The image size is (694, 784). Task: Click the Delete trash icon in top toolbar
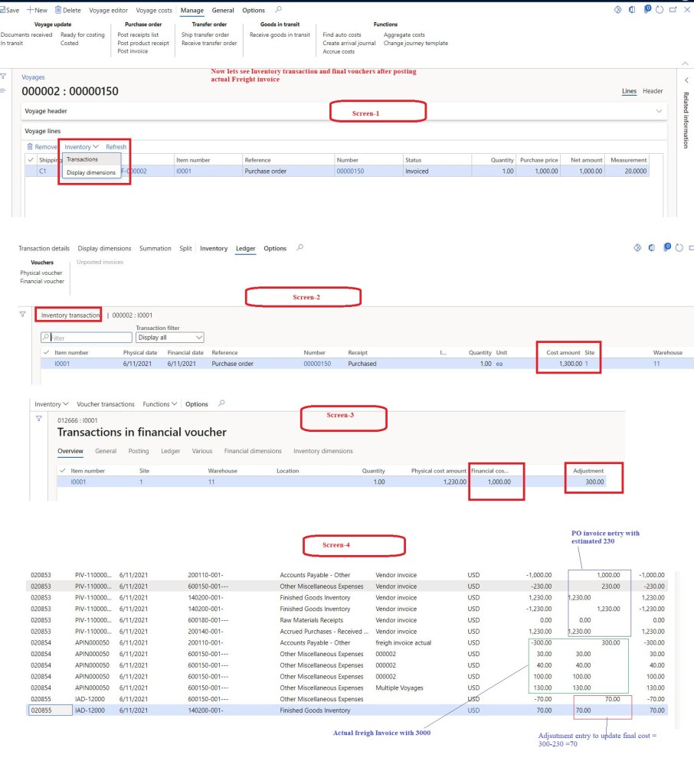click(58, 10)
